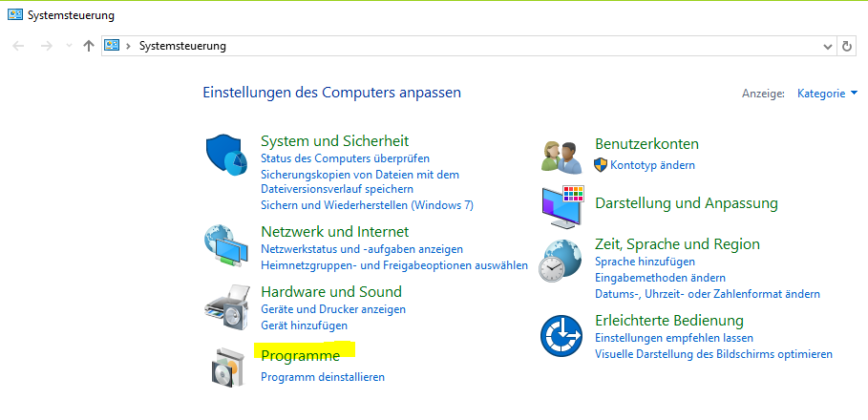Open the Anzeige Kategorie dropdown
This screenshot has width=868, height=420.
point(827,94)
